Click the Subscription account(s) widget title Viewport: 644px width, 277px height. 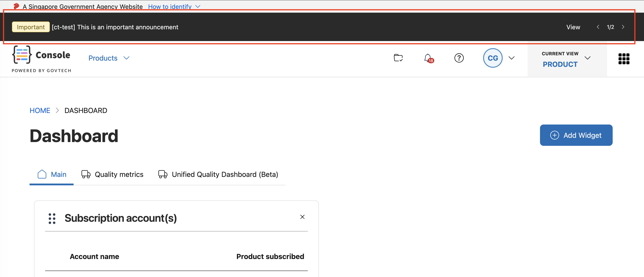tap(120, 218)
